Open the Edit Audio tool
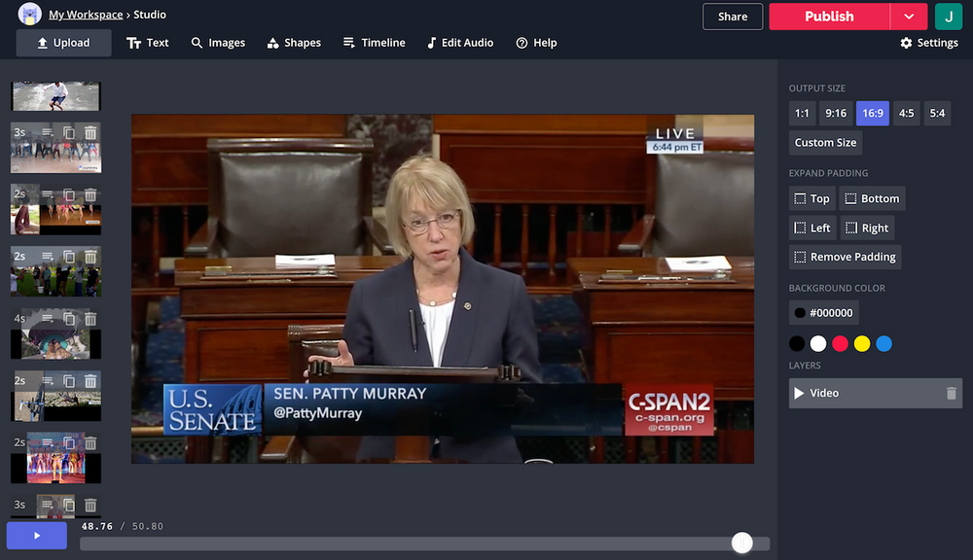Viewport: 973px width, 560px height. click(459, 43)
